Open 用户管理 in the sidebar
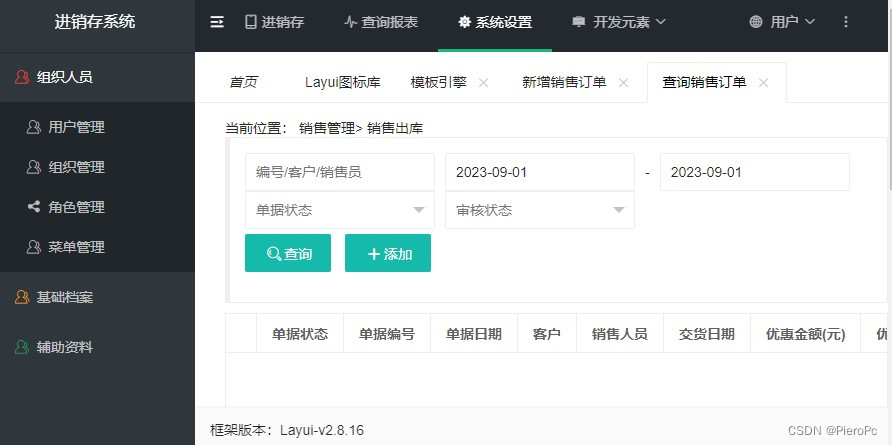 click(x=97, y=127)
